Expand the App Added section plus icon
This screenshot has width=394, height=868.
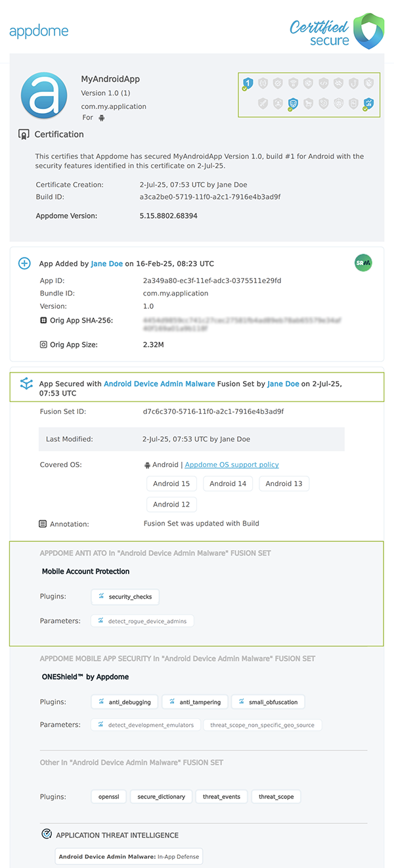point(24,263)
